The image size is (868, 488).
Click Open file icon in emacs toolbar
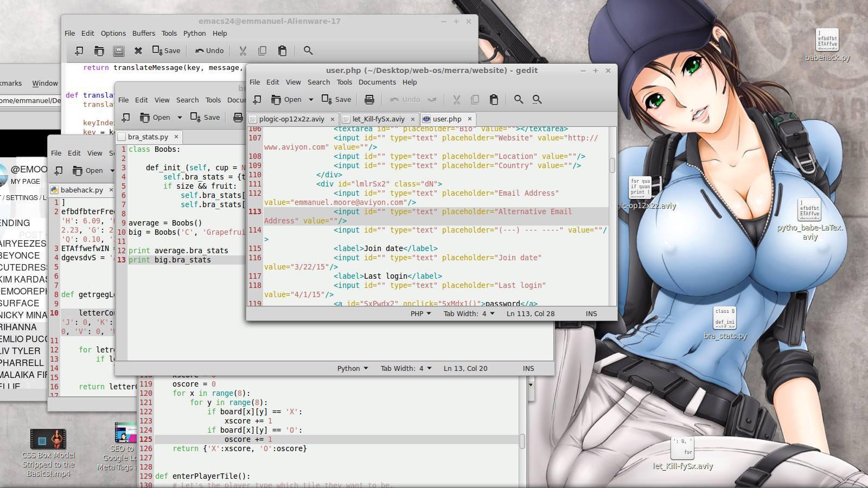pyautogui.click(x=99, y=51)
